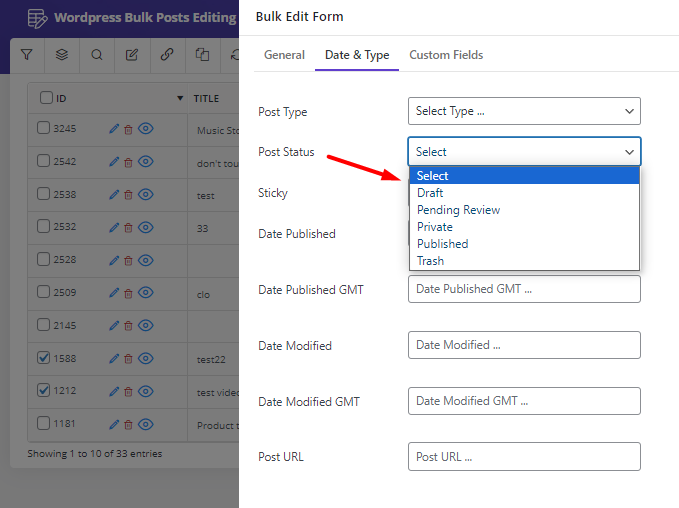Screen dimensions: 679x508
Task: Edit post 2528 with pencil icon
Action: click(x=114, y=260)
